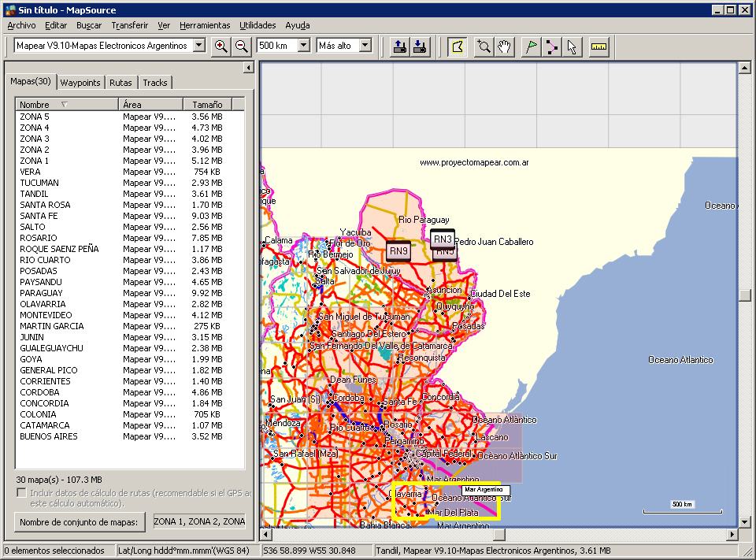This screenshot has width=756, height=560.
Task: Select the map selection tool
Action: 456,46
